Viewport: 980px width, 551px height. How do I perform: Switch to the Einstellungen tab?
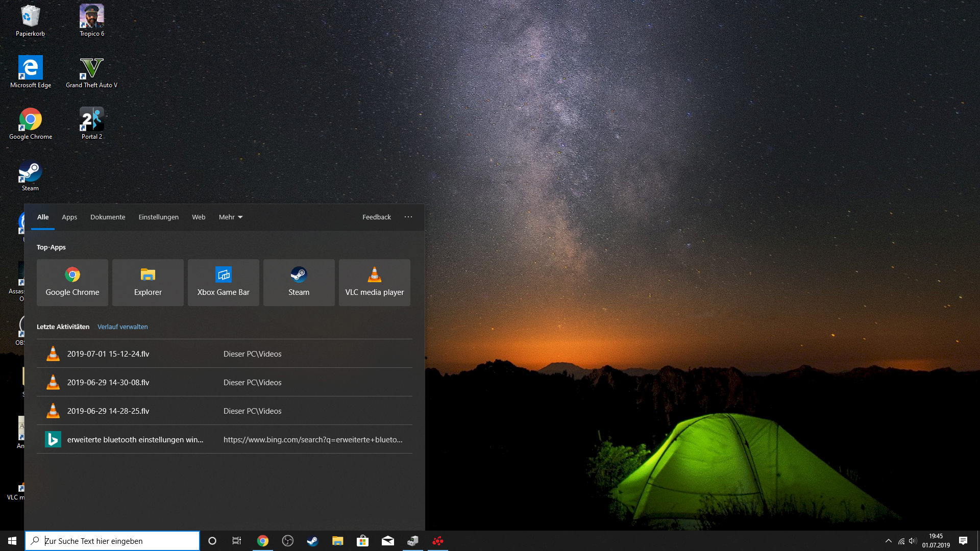pyautogui.click(x=158, y=217)
